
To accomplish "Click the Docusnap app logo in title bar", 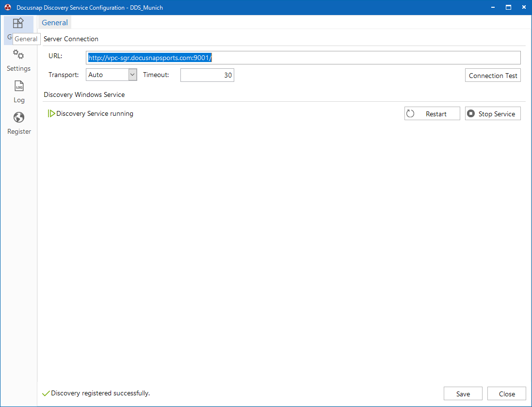I will point(8,7).
